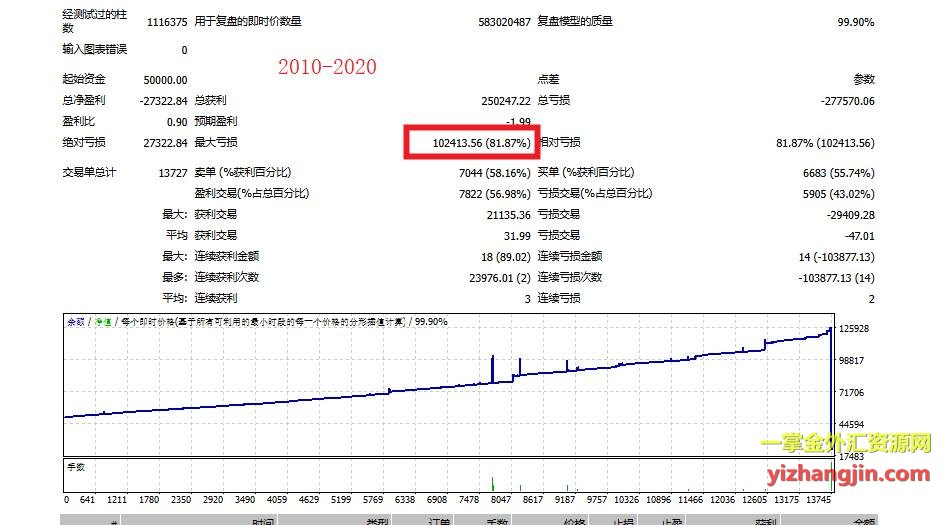Click the 经测试过的柱数 value 1116375
The image size is (947, 525).
click(167, 21)
